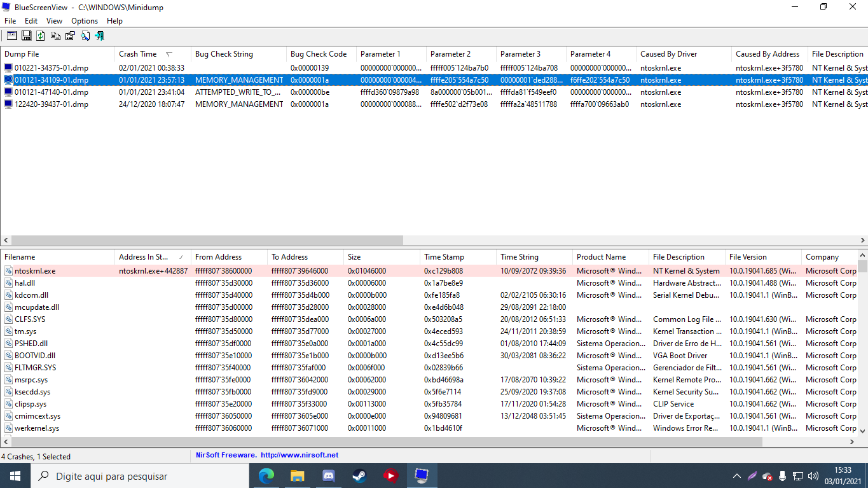This screenshot has width=868, height=488.
Task: Select mcupdate.dll in driver list
Action: tap(37, 307)
